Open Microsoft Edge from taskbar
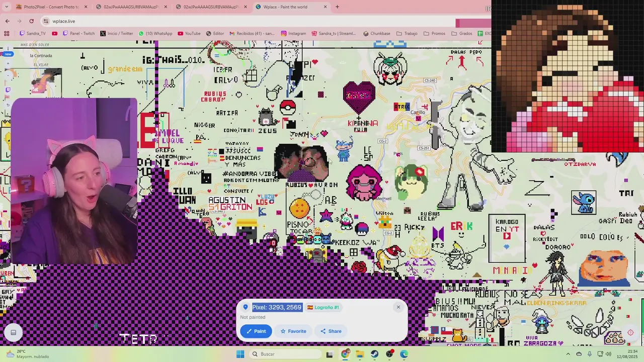The image size is (644, 362). pyautogui.click(x=404, y=354)
